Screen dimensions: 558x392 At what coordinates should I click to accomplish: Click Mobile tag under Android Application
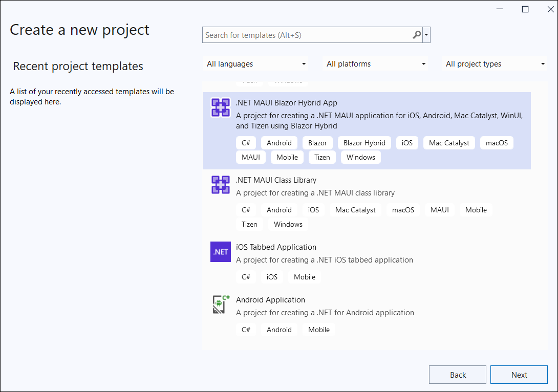tap(319, 330)
